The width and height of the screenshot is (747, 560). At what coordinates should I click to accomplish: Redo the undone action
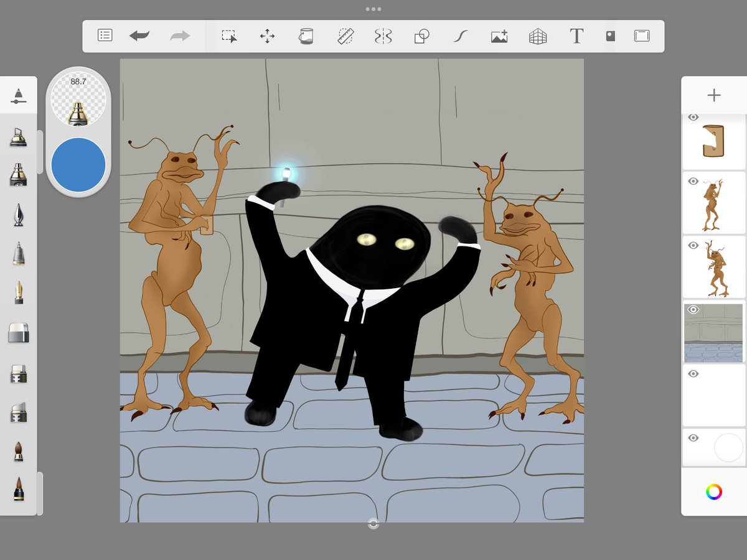pyautogui.click(x=180, y=36)
